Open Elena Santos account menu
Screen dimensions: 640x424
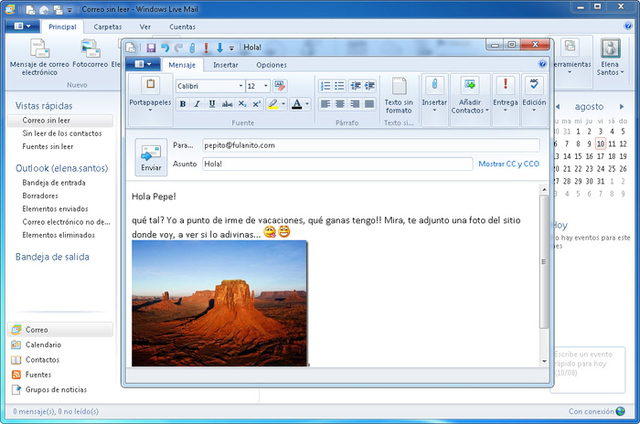point(610,57)
